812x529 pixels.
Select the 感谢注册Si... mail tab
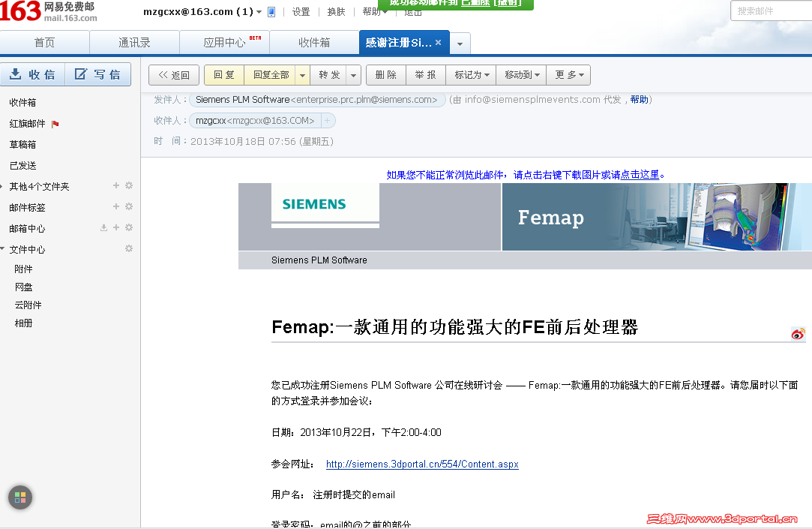pos(398,43)
